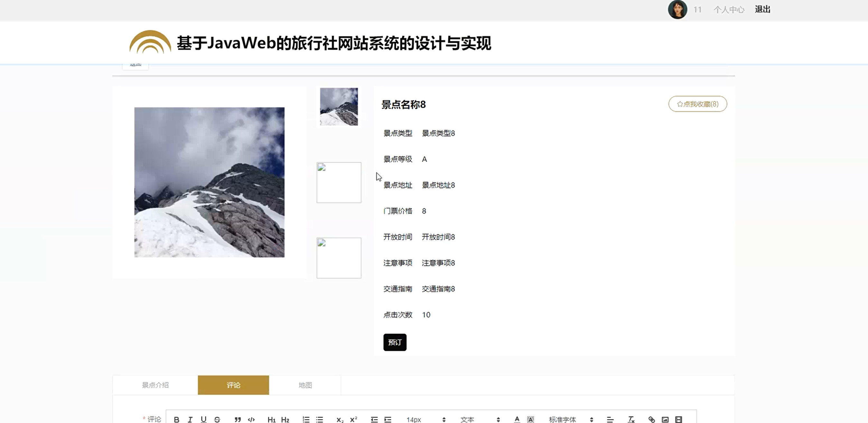Viewport: 868px width, 423px height.
Task: Insert an ordered numbered list
Action: click(306, 419)
